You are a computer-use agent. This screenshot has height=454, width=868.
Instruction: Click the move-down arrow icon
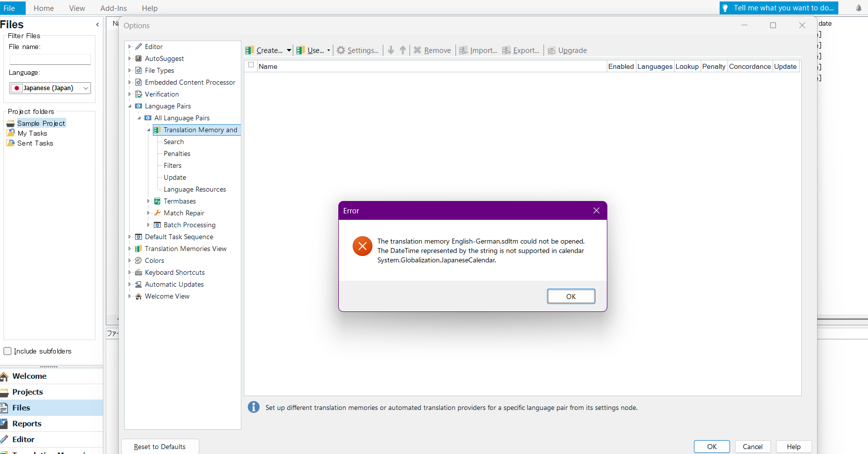point(391,50)
